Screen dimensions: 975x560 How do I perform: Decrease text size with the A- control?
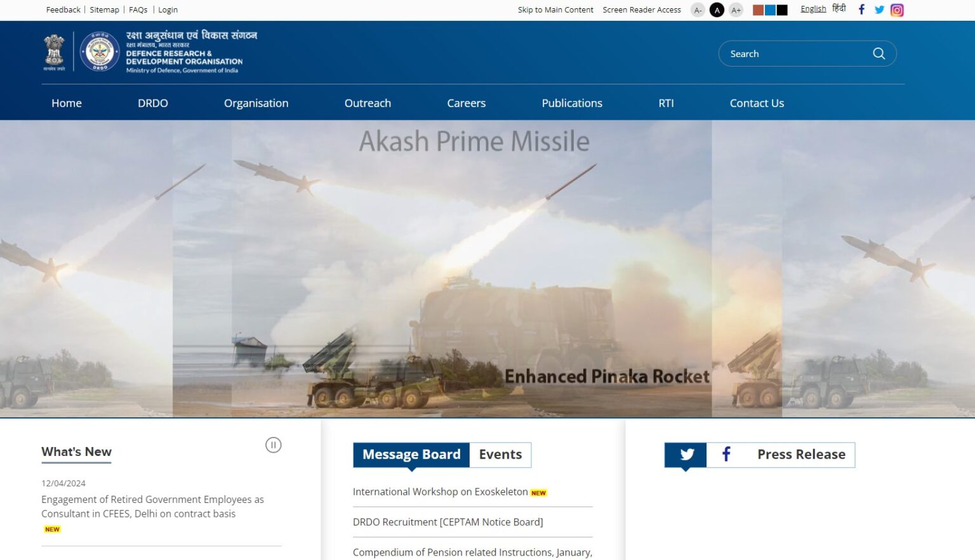[x=698, y=10]
